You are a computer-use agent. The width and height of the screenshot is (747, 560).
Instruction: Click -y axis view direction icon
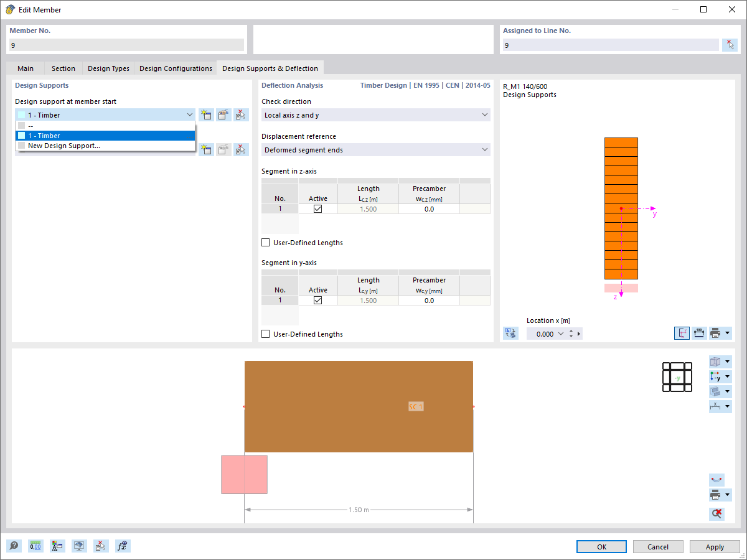[x=715, y=376]
